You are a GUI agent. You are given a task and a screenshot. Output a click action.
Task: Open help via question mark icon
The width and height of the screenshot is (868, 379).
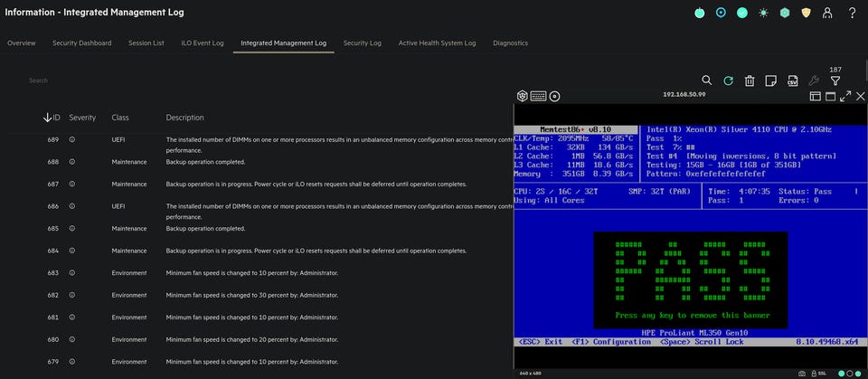click(853, 13)
